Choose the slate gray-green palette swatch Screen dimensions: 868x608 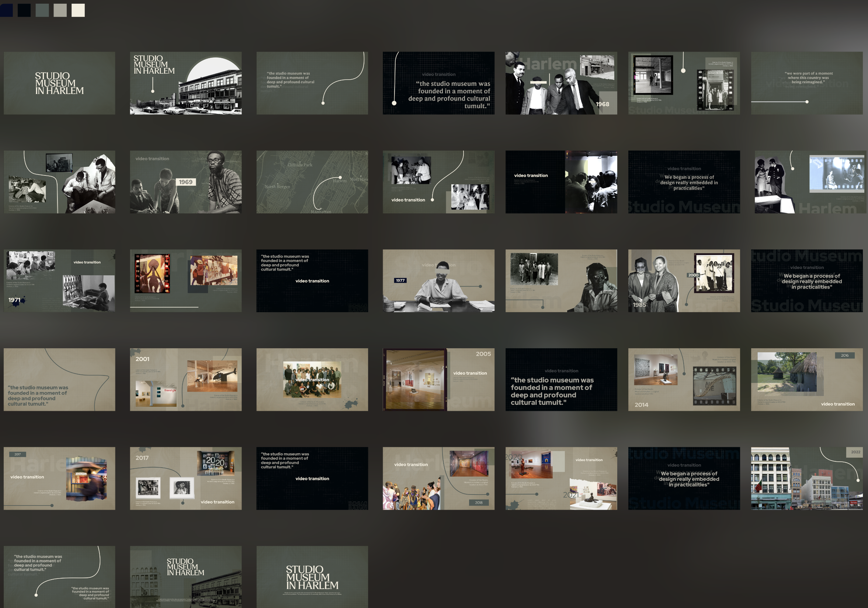42,10
